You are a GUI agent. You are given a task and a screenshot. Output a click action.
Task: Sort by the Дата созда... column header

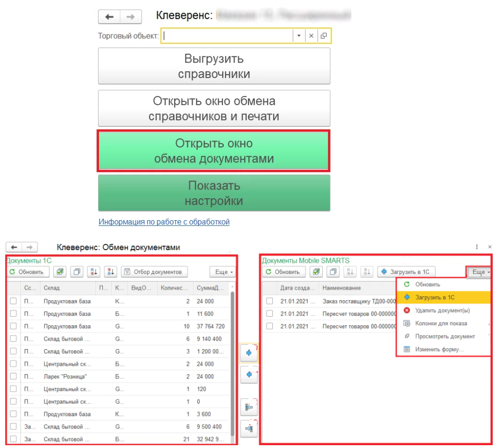[298, 288]
